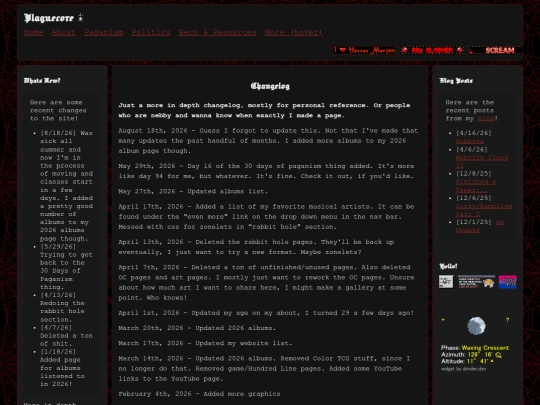This screenshot has width=540, height=405.
Task: Expand the More (hover) menu
Action: [x=294, y=32]
